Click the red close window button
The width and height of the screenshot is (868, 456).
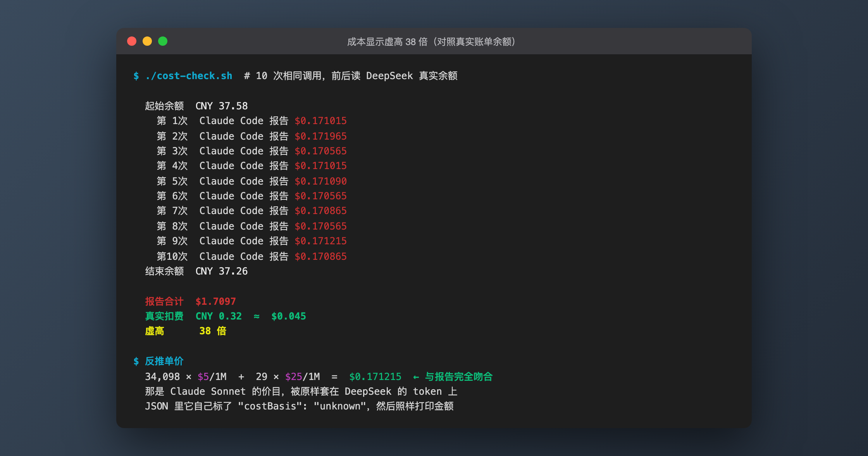tap(132, 41)
